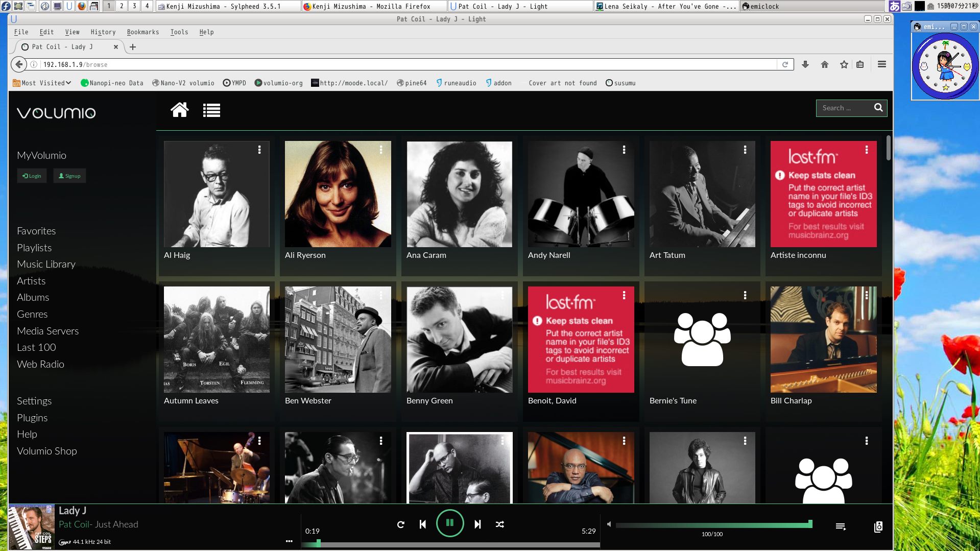This screenshot has height=551, width=980.
Task: Click the Volumio home icon
Action: 179,110
